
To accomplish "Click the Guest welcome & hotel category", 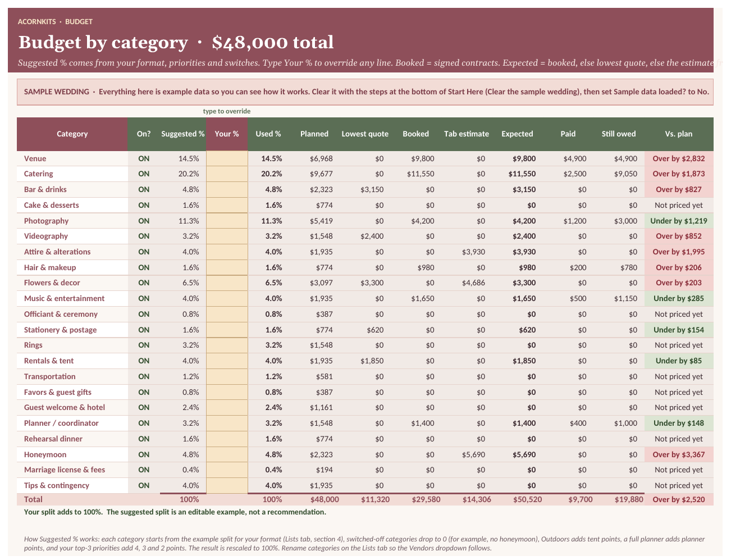I will (x=72, y=407).
